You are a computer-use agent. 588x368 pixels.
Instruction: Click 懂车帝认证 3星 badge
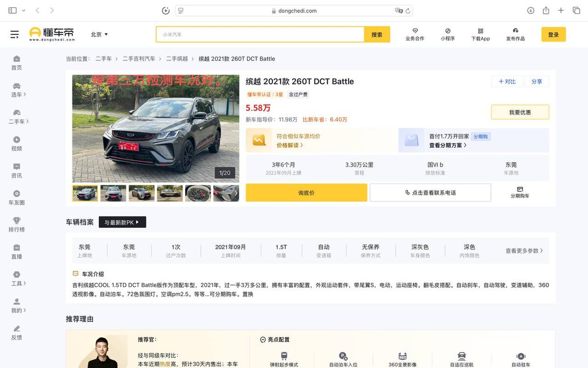[265, 94]
